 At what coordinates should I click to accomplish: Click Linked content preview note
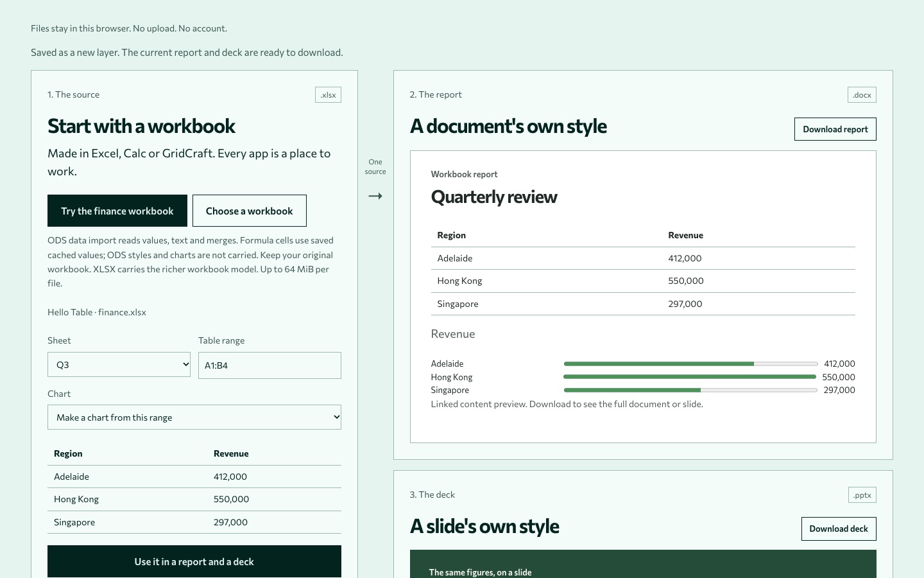point(567,404)
